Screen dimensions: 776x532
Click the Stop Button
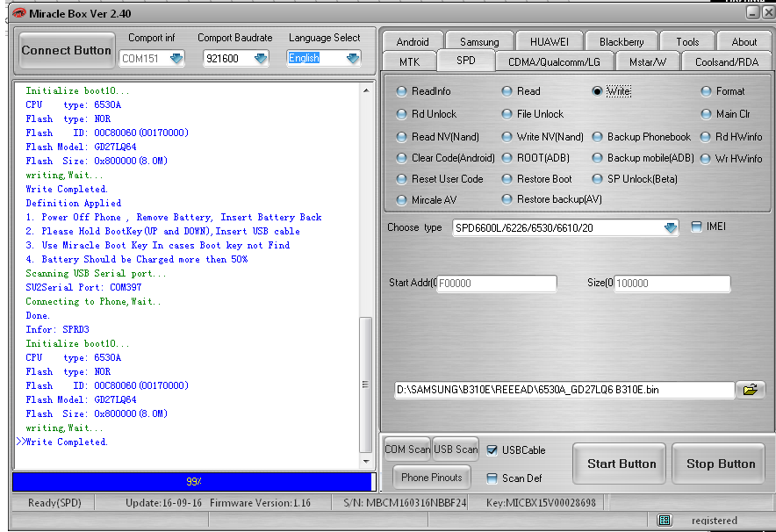click(x=721, y=464)
